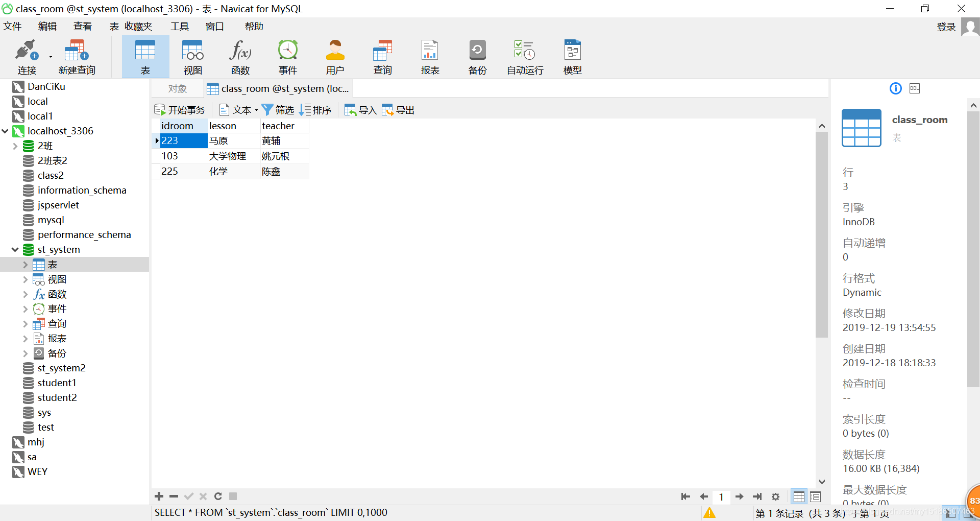This screenshot has width=980, height=521.
Task: Click the 登录 login link
Action: [x=946, y=27]
